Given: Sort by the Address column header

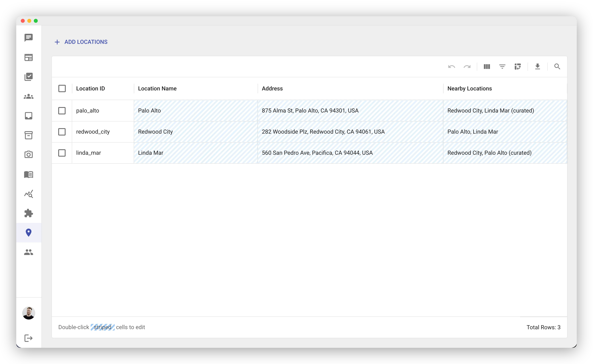Looking at the screenshot, I should (272, 88).
